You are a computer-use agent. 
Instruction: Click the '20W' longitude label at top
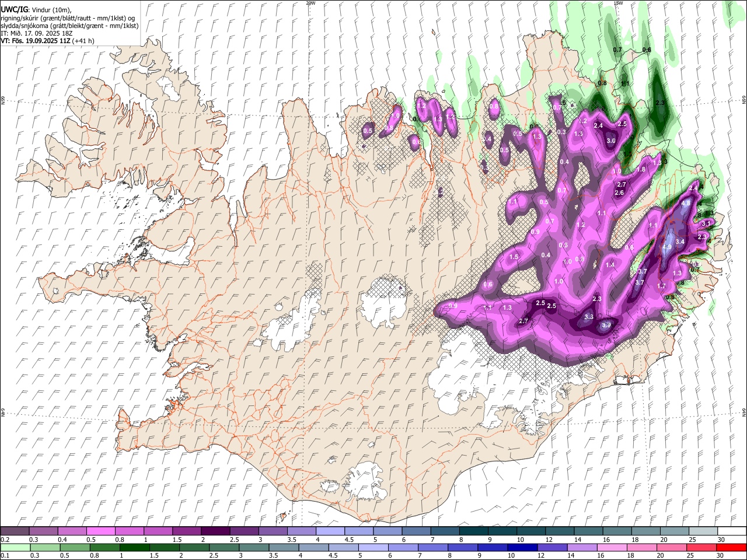(310, 3)
